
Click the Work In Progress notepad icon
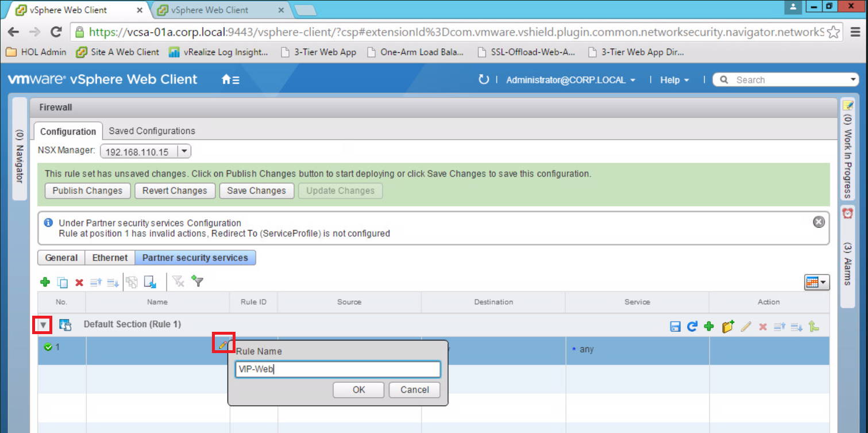point(848,105)
